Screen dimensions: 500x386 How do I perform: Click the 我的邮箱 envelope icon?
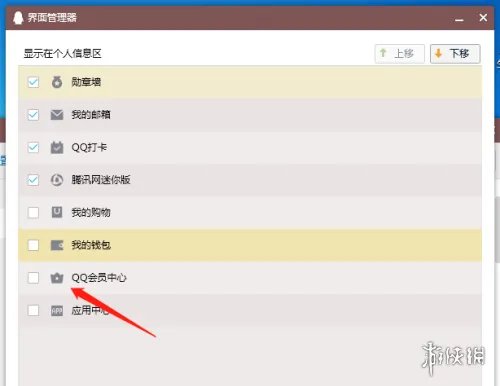tap(57, 115)
